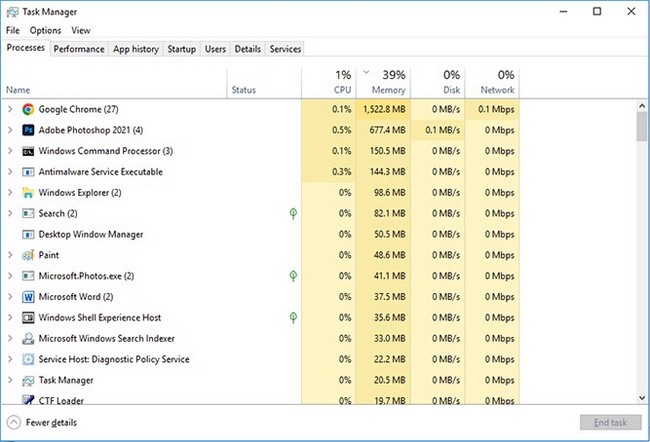Open the Users tab

[216, 49]
